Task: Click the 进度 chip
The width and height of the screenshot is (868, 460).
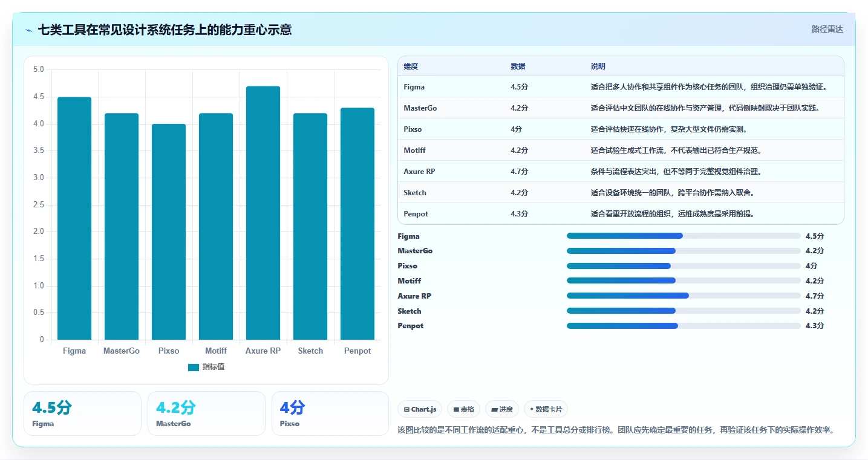Action: coord(502,409)
